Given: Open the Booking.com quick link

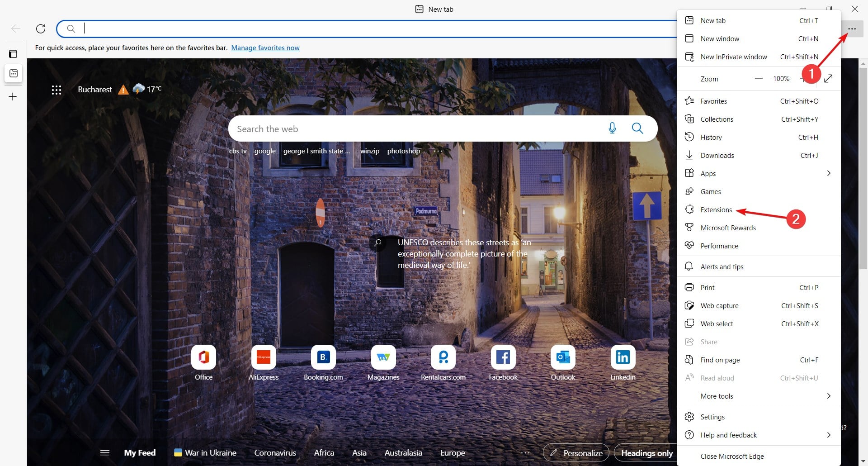Looking at the screenshot, I should point(323,363).
